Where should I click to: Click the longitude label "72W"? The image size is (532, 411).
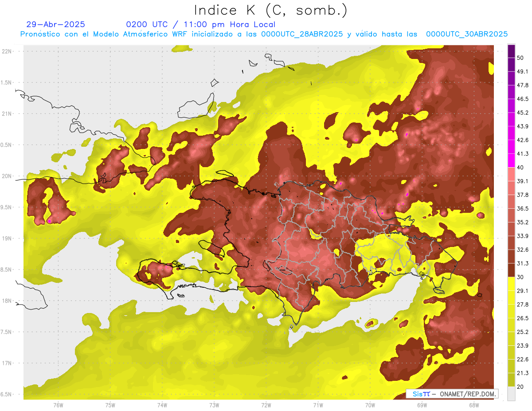(266, 406)
